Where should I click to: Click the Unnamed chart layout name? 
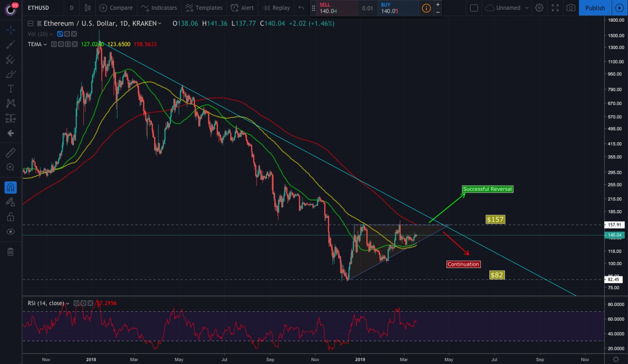pos(508,8)
